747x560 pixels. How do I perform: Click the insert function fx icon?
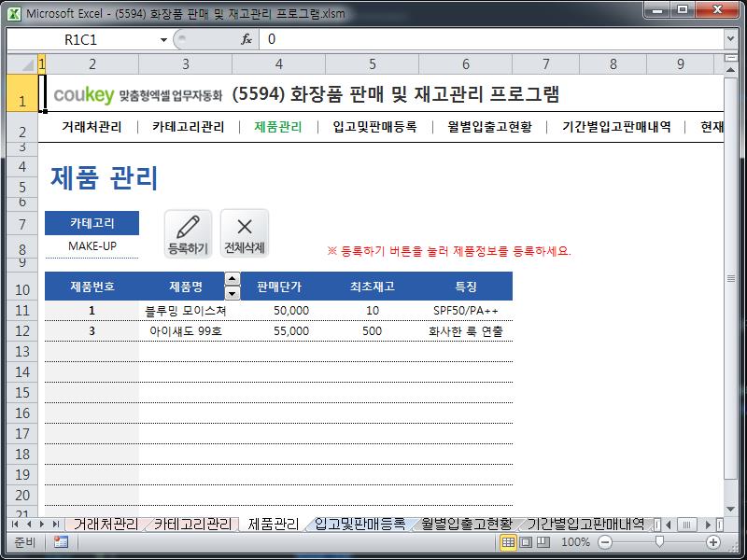click(x=247, y=39)
